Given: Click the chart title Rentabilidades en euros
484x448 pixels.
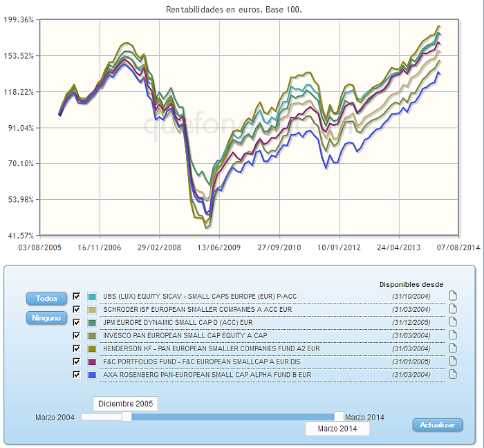Looking at the screenshot, I should 234,10.
